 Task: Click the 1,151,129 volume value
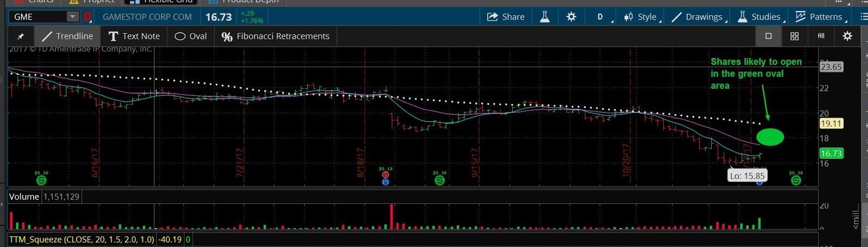(61, 197)
